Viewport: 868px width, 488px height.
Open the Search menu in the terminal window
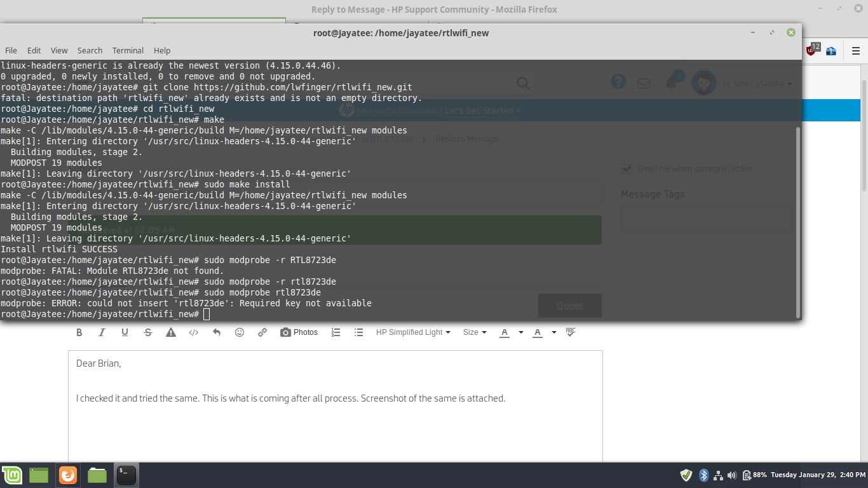90,50
